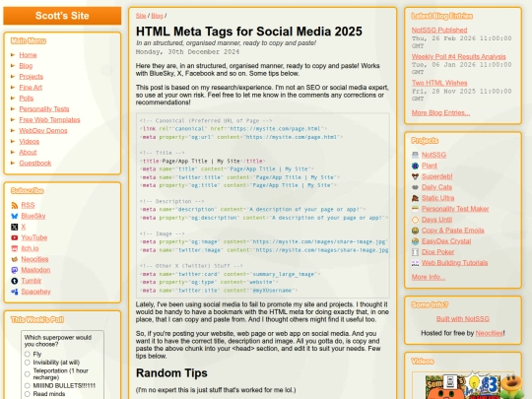Open Free Web Templates menu link
The width and height of the screenshot is (532, 399).
49,120
